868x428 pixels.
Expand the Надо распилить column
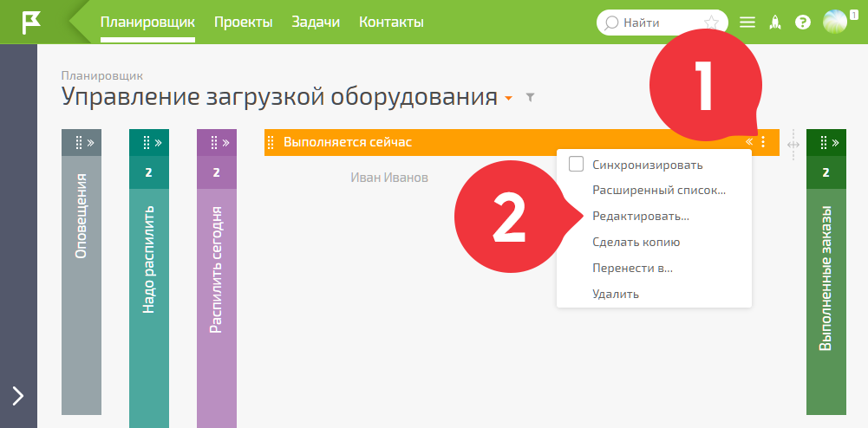click(159, 143)
